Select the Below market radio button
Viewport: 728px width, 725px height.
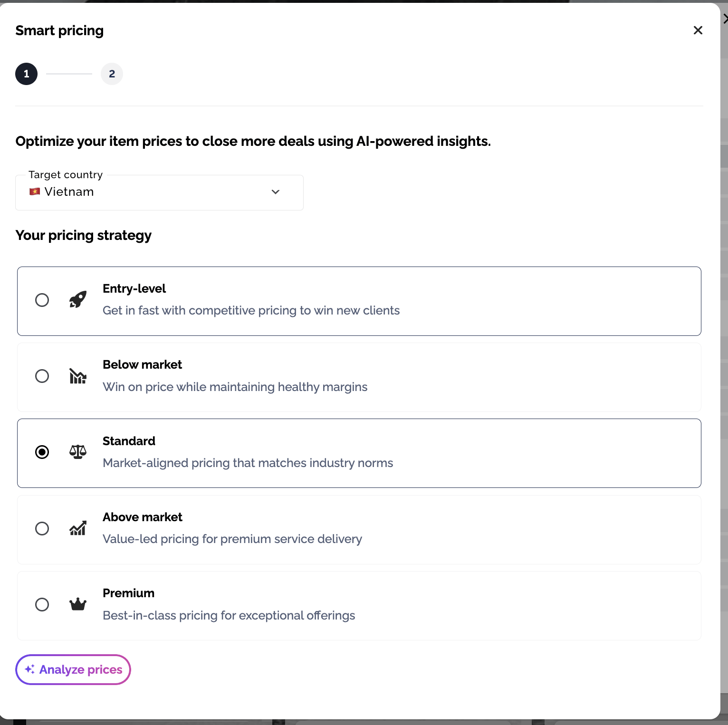42,376
